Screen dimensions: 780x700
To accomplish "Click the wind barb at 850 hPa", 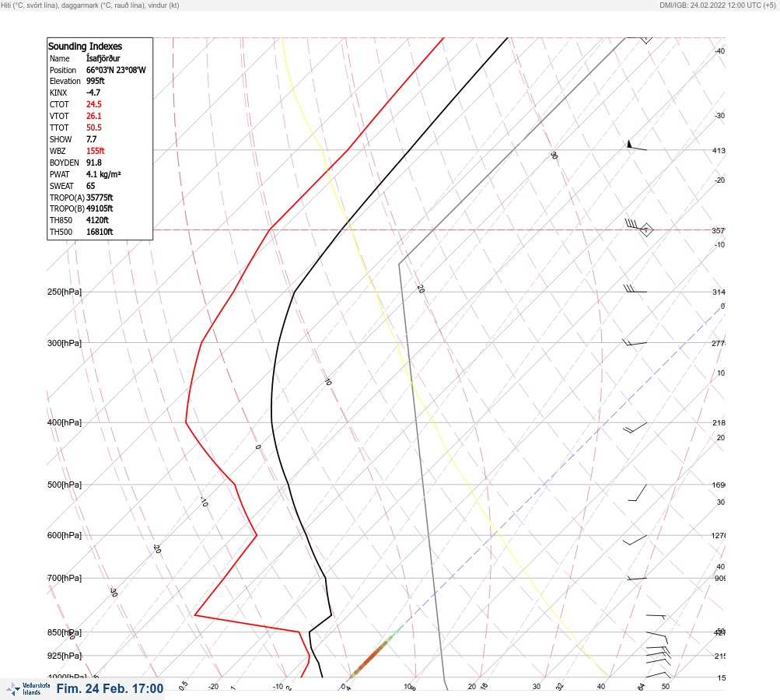I will (656, 637).
